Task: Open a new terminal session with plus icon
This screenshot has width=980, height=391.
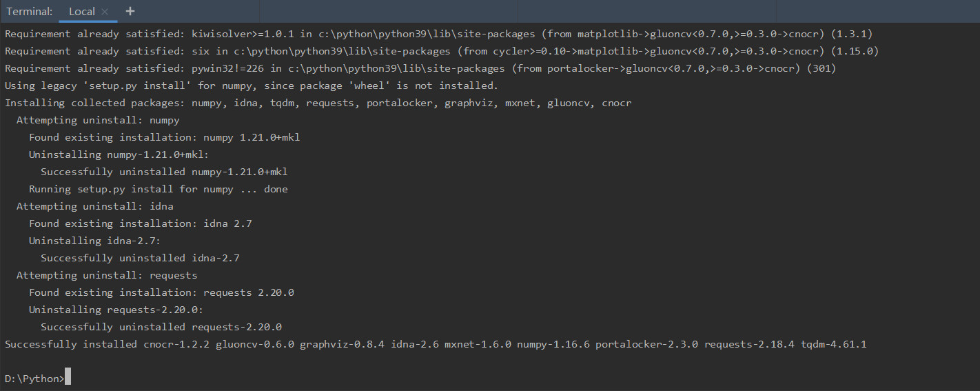Action: tap(130, 11)
